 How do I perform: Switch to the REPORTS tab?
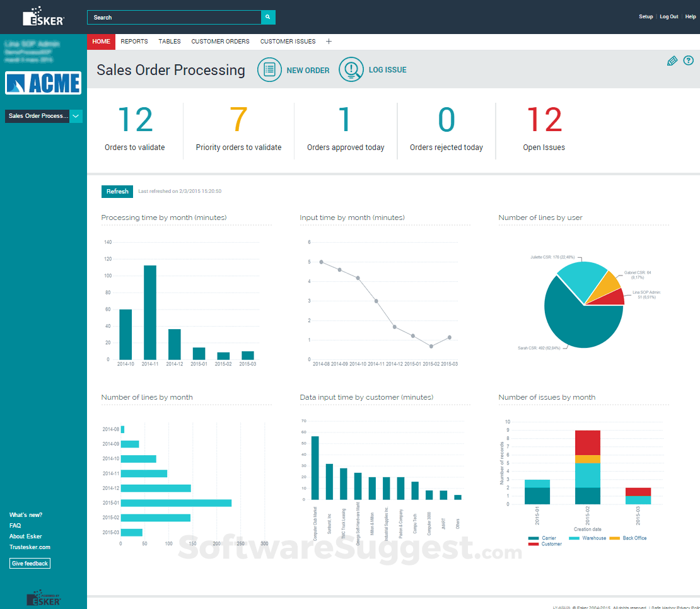click(x=134, y=41)
